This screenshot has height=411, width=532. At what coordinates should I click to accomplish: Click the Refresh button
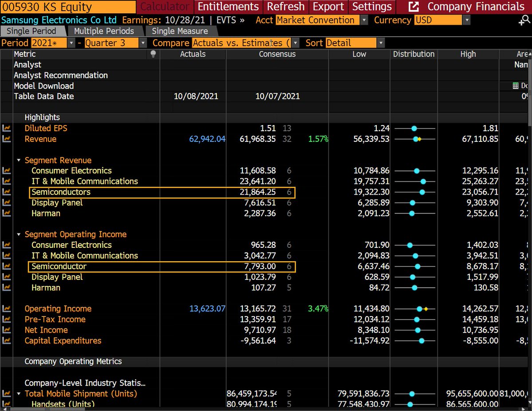pos(286,7)
